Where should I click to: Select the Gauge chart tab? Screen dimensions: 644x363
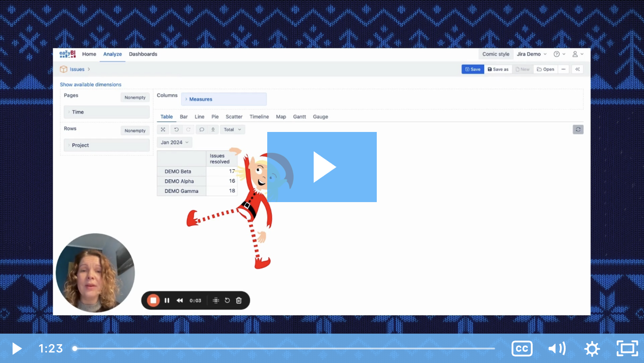320,117
